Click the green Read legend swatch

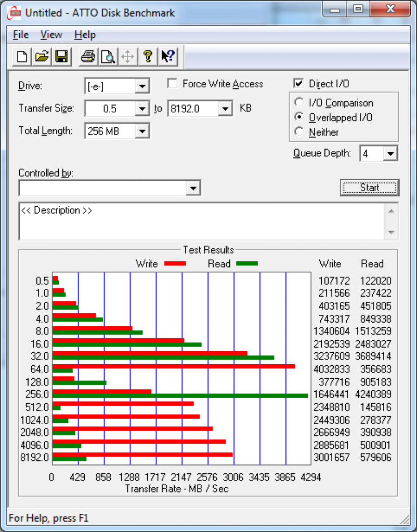pos(247,263)
